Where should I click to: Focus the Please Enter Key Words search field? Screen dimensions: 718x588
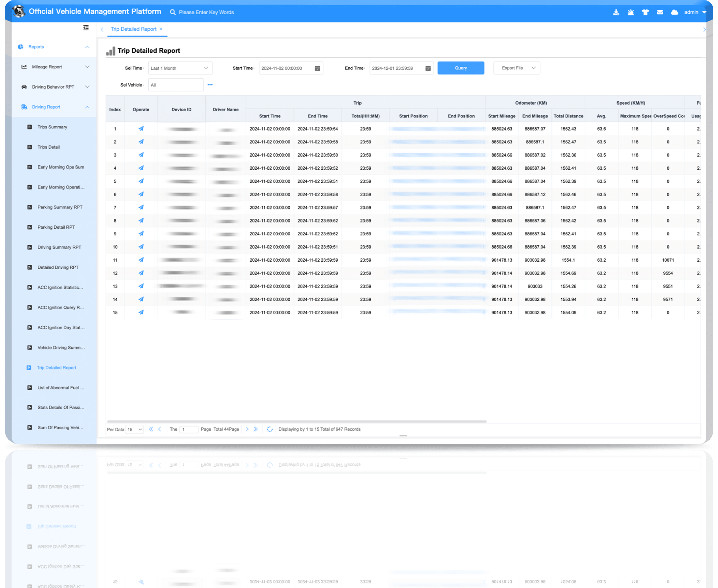pos(206,12)
